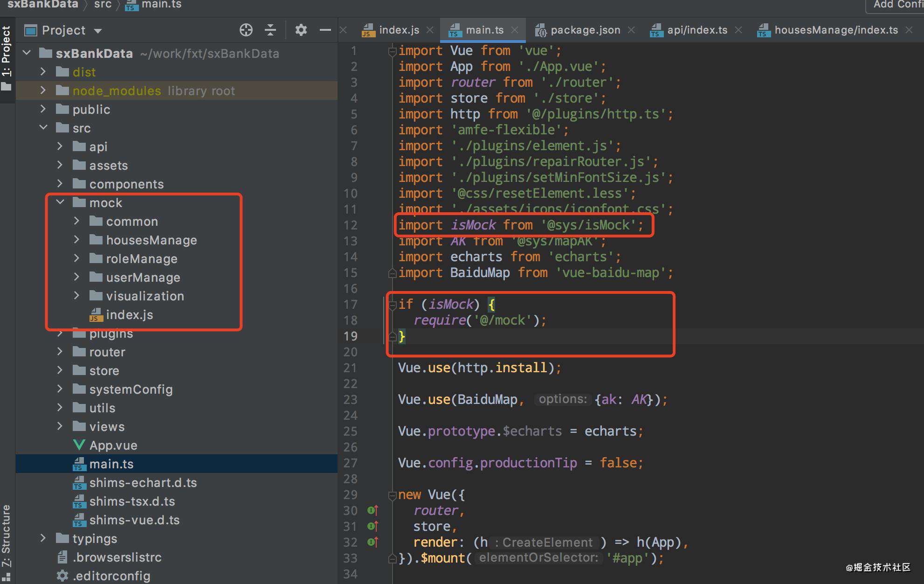Toggle the 1: Project side tool window

[x=6, y=51]
